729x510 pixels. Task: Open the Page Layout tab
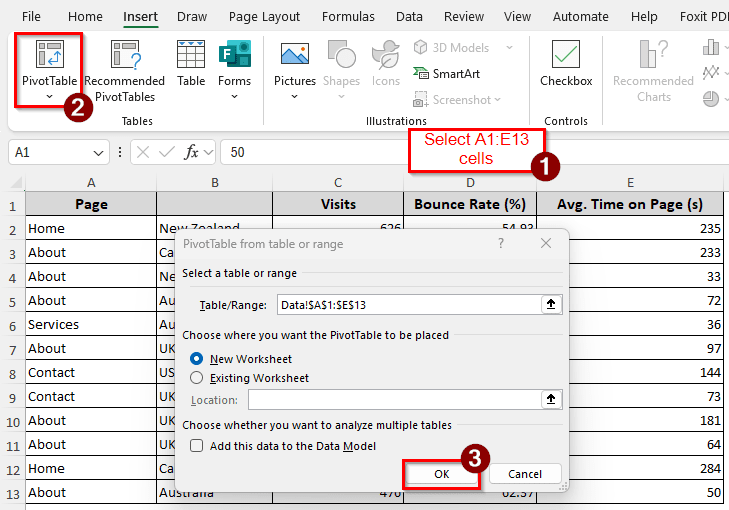click(x=264, y=17)
